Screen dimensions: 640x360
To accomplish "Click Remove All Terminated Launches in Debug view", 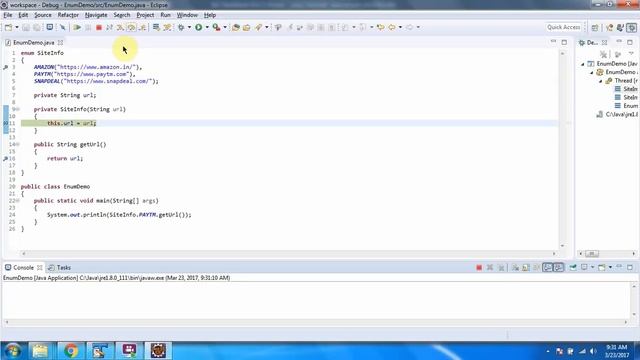I will coord(603,54).
